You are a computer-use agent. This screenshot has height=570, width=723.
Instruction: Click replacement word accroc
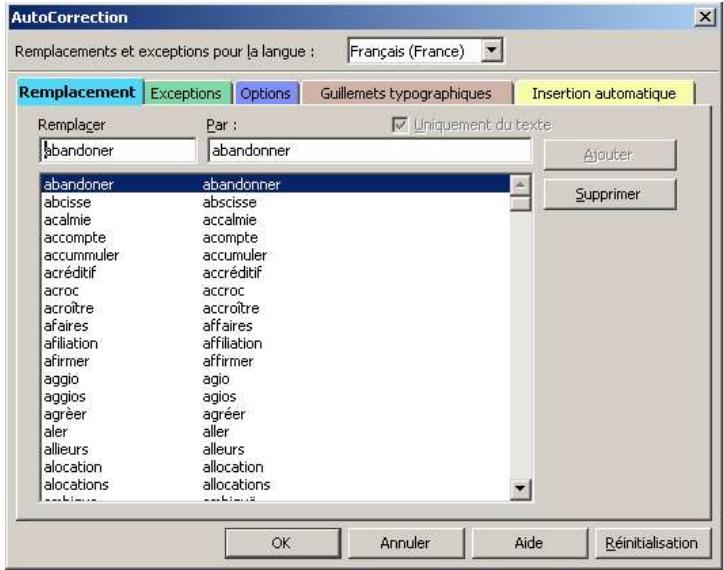(x=223, y=291)
